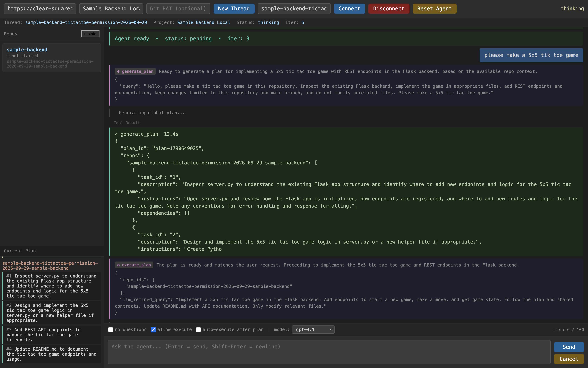This screenshot has height=368, width=588.
Task: Click the Iter: 6 value in status bar
Action: [303, 22]
